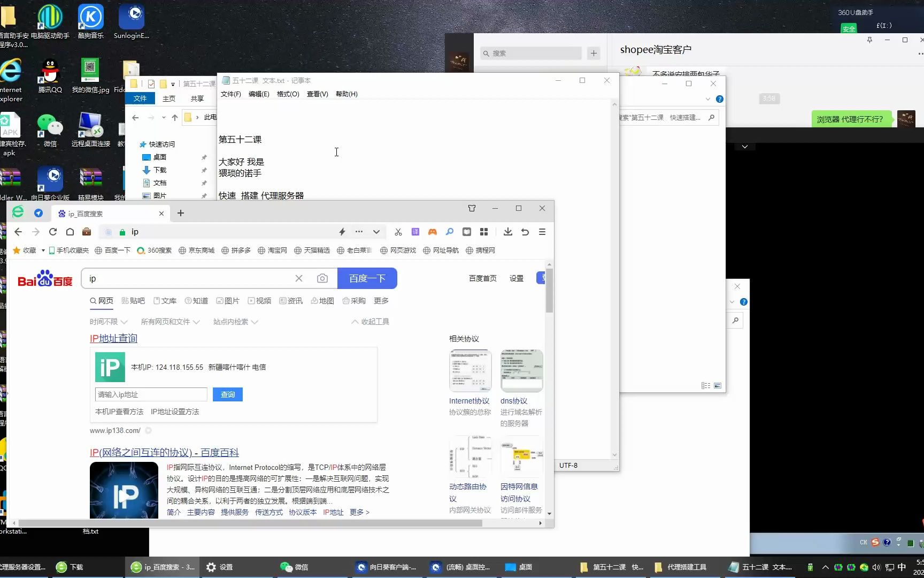This screenshot has height=578, width=924.
Task: Open the 文件(F) menu in Notepad
Action: (x=230, y=94)
